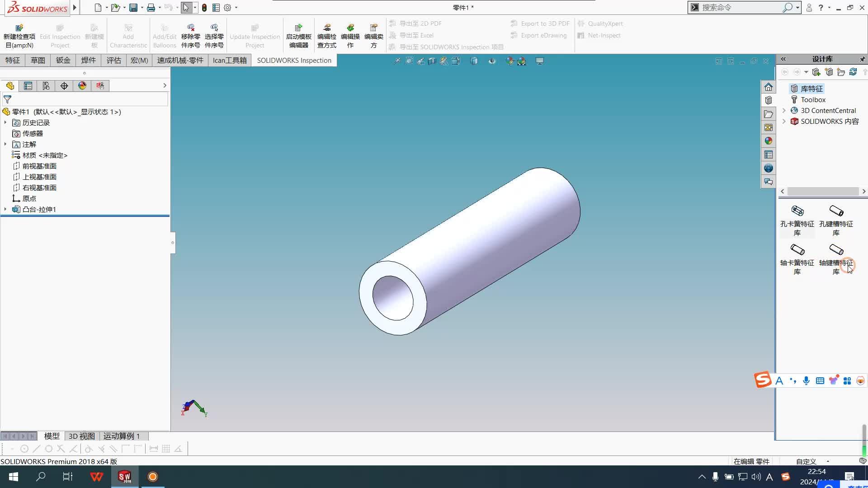
Task: Open SOLIDWORKS app from taskbar
Action: 124,477
